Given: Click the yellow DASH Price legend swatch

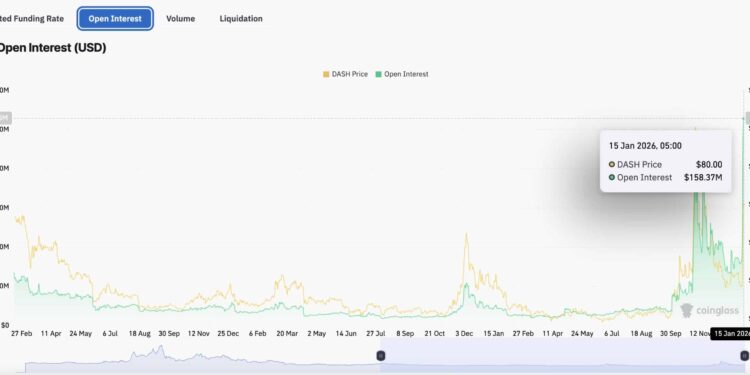Looking at the screenshot, I should tap(326, 74).
